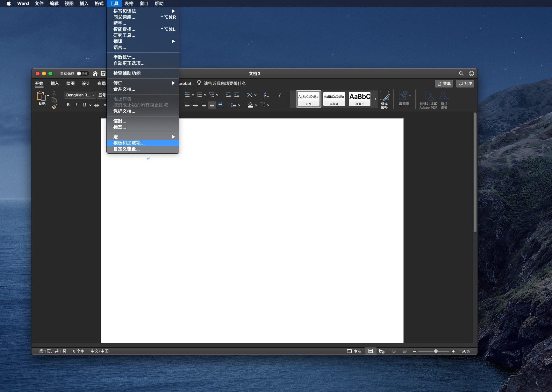This screenshot has width=552, height=392.
Task: Toggle underline formatting
Action: coord(84,105)
